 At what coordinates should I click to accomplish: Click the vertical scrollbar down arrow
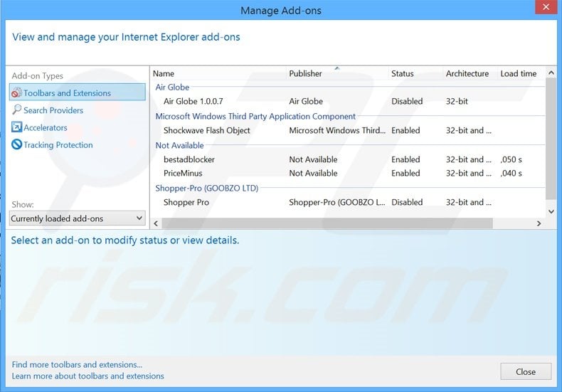click(551, 212)
